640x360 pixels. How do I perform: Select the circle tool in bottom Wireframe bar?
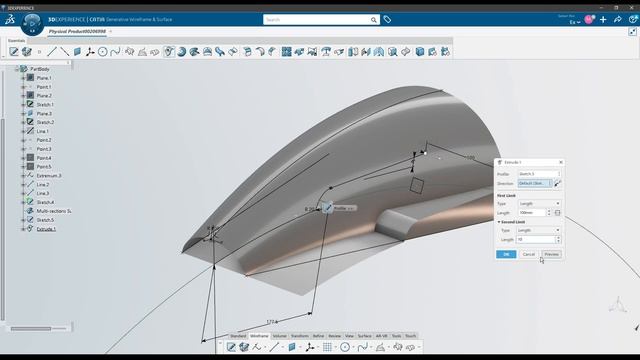tap(345, 347)
